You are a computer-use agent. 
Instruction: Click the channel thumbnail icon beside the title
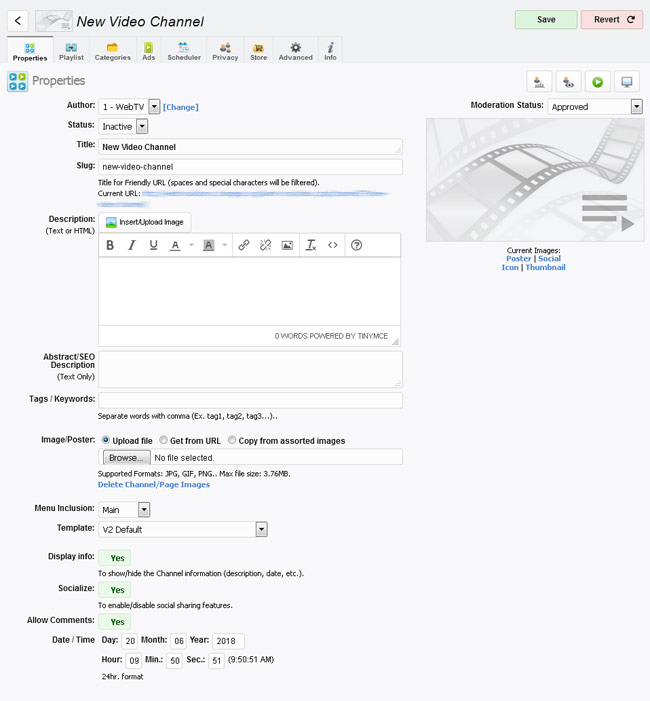[x=54, y=21]
